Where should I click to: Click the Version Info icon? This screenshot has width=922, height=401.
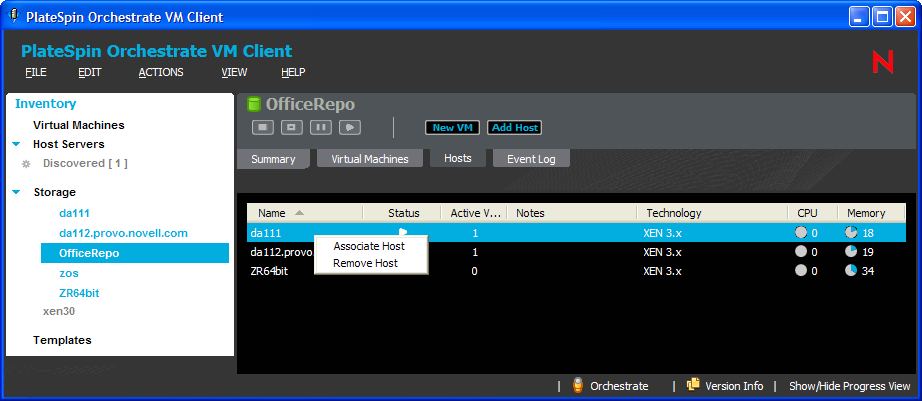(693, 385)
